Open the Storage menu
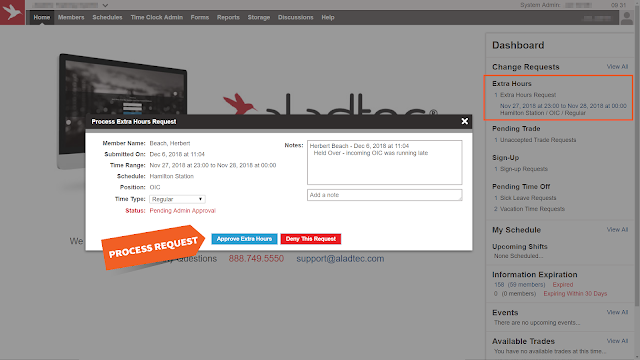Image resolution: width=640 pixels, height=360 pixels. point(259,18)
